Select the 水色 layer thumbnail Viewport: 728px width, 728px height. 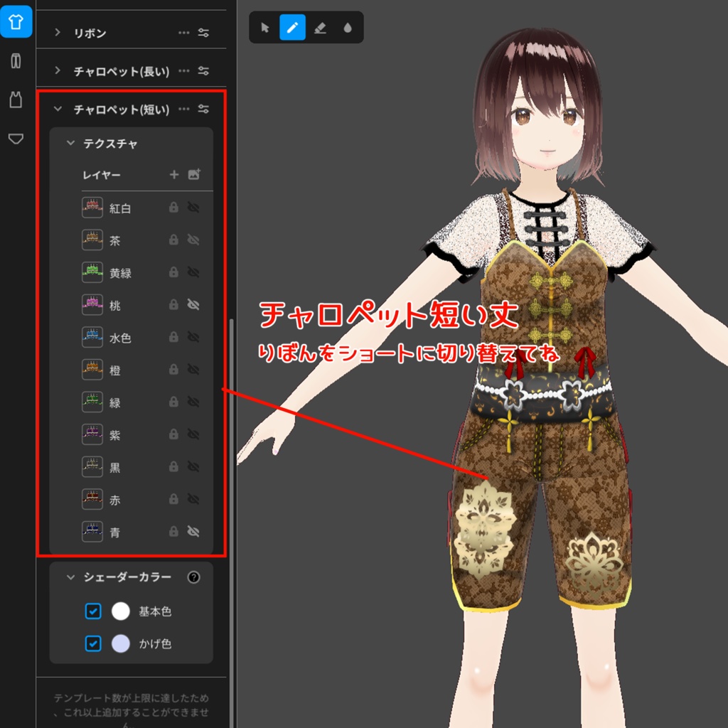(92, 337)
